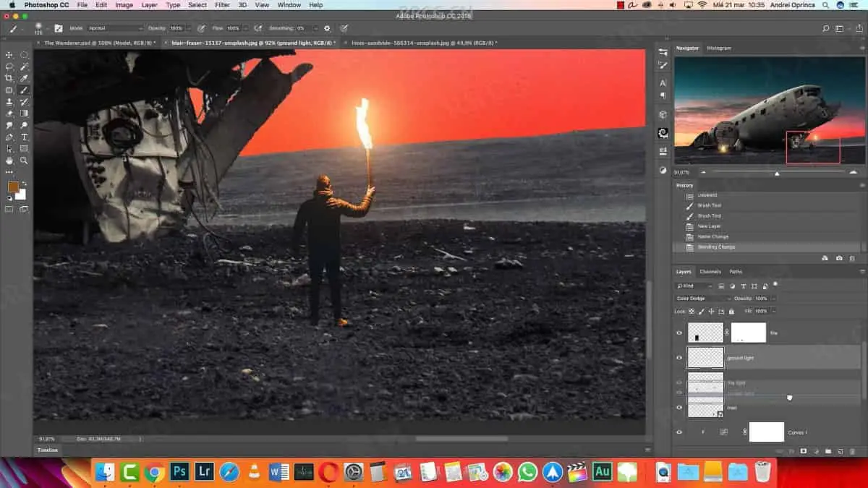Open the Timeline panel
Viewport: 868px width, 488px height.
click(x=47, y=450)
